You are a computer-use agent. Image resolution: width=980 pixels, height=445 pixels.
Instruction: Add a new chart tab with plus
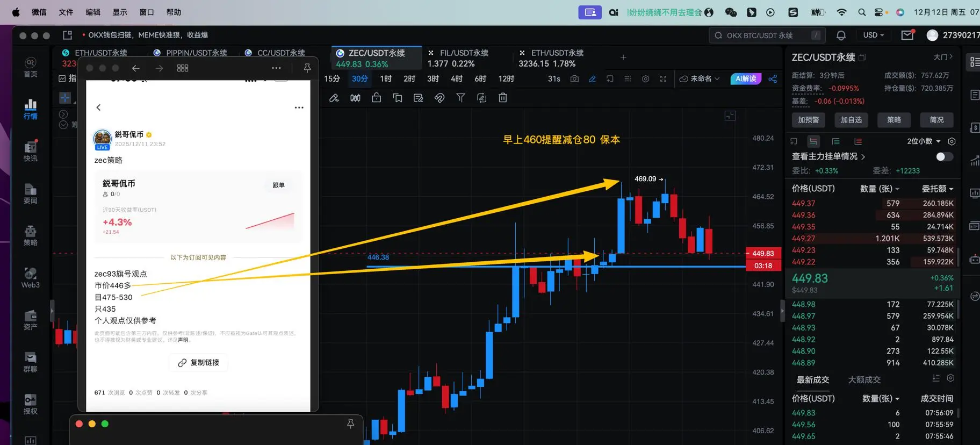[x=623, y=58]
